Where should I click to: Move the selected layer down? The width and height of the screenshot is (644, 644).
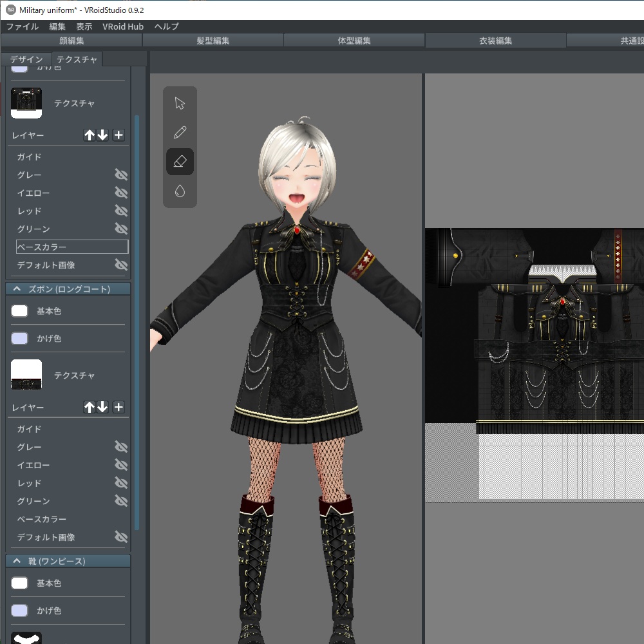(x=102, y=135)
